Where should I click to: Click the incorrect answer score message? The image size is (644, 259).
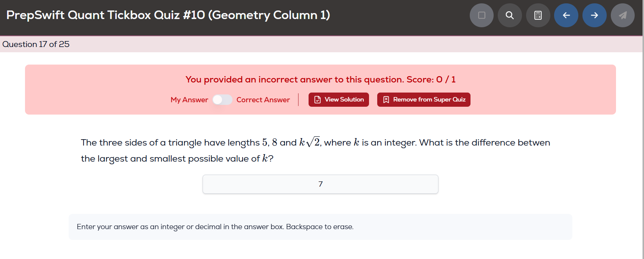pyautogui.click(x=320, y=79)
